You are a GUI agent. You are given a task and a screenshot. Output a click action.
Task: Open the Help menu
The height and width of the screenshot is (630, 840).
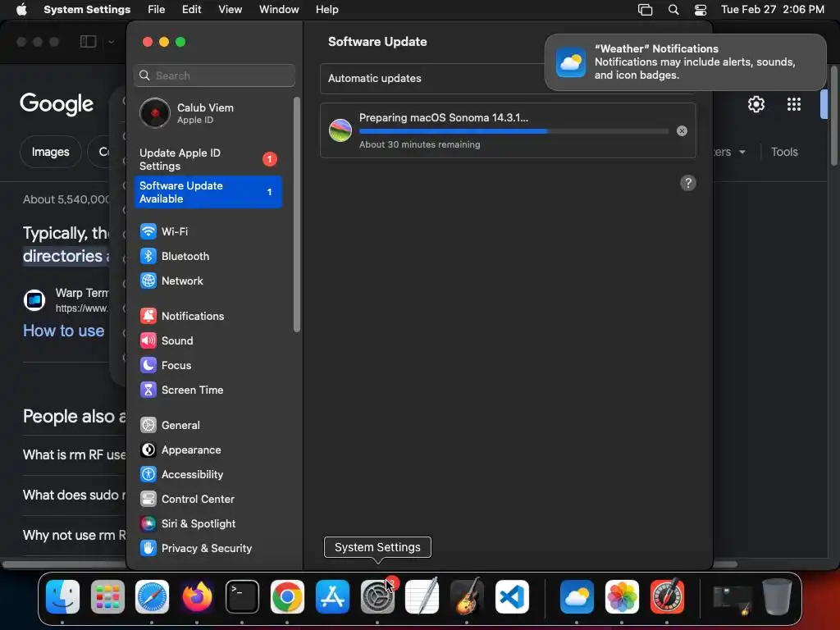tap(326, 10)
